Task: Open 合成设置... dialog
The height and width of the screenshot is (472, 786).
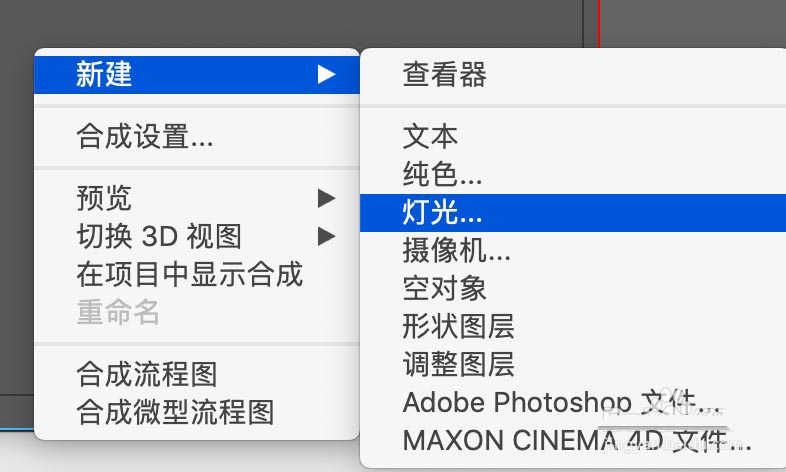Action: pyautogui.click(x=196, y=136)
